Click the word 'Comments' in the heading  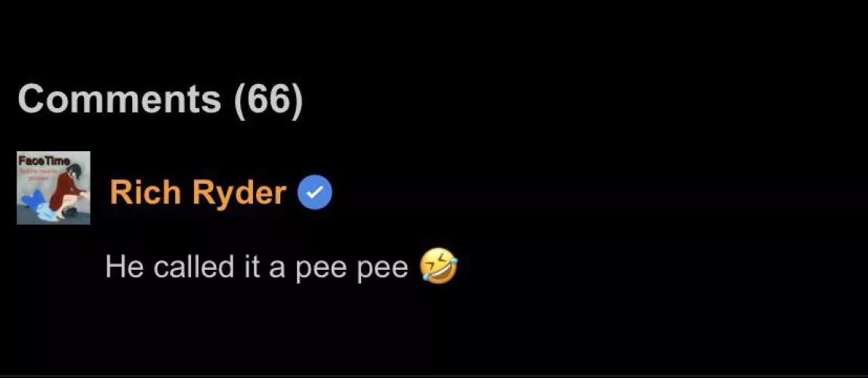(119, 99)
